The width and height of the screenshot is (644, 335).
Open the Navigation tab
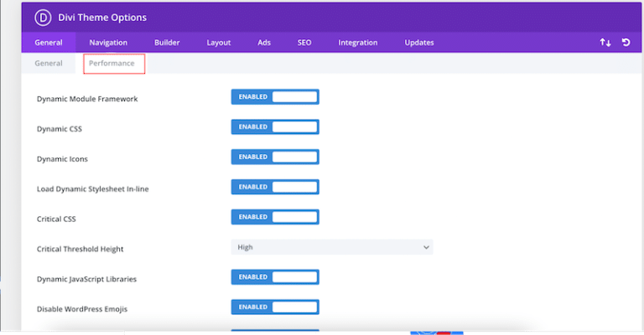[x=108, y=43]
